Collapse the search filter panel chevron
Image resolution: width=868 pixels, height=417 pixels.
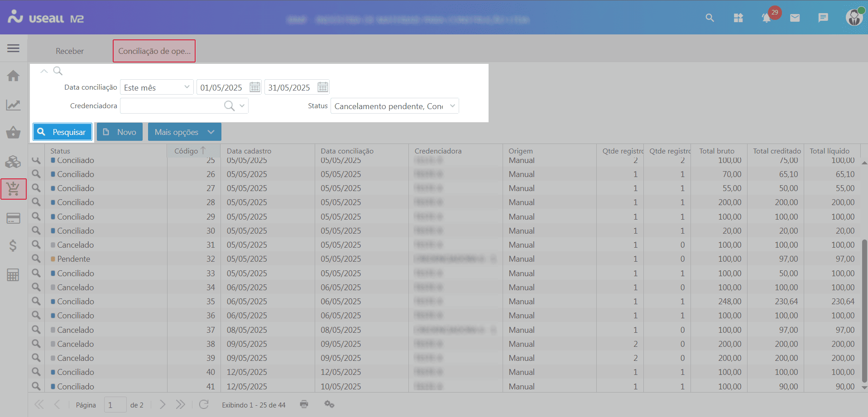[44, 71]
